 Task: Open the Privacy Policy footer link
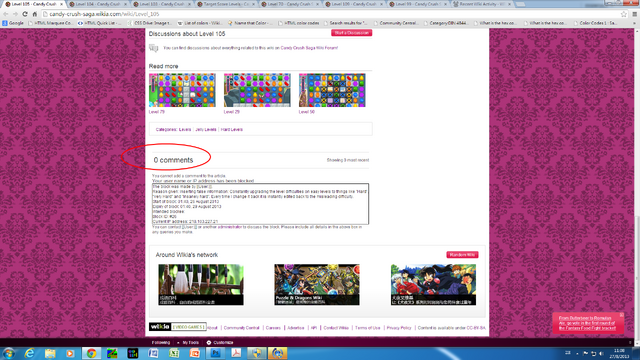(399, 328)
